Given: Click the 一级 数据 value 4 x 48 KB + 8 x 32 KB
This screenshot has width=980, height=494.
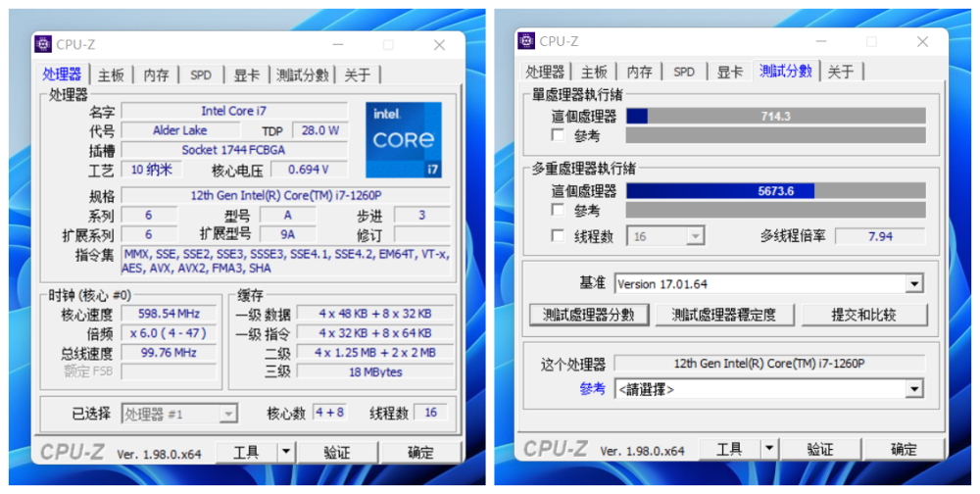Looking at the screenshot, I should coord(375,314).
